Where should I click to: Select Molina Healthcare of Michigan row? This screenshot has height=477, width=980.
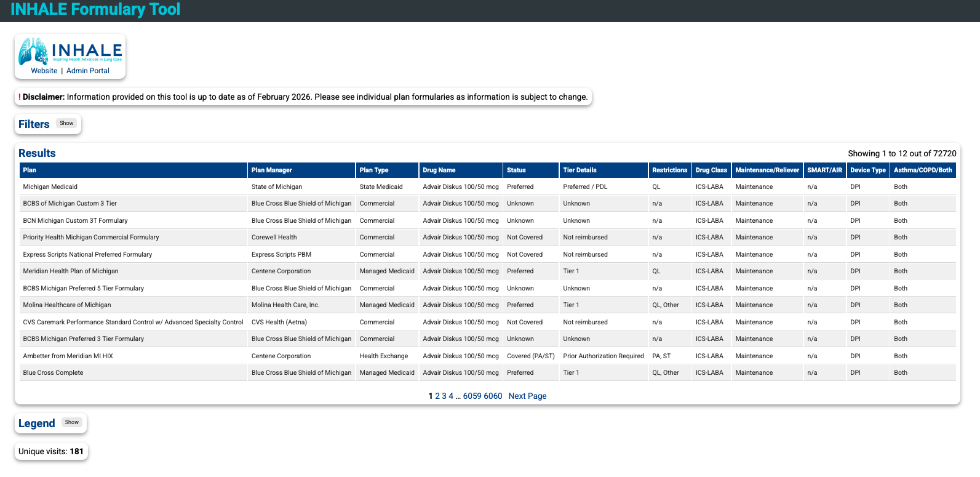click(488, 305)
